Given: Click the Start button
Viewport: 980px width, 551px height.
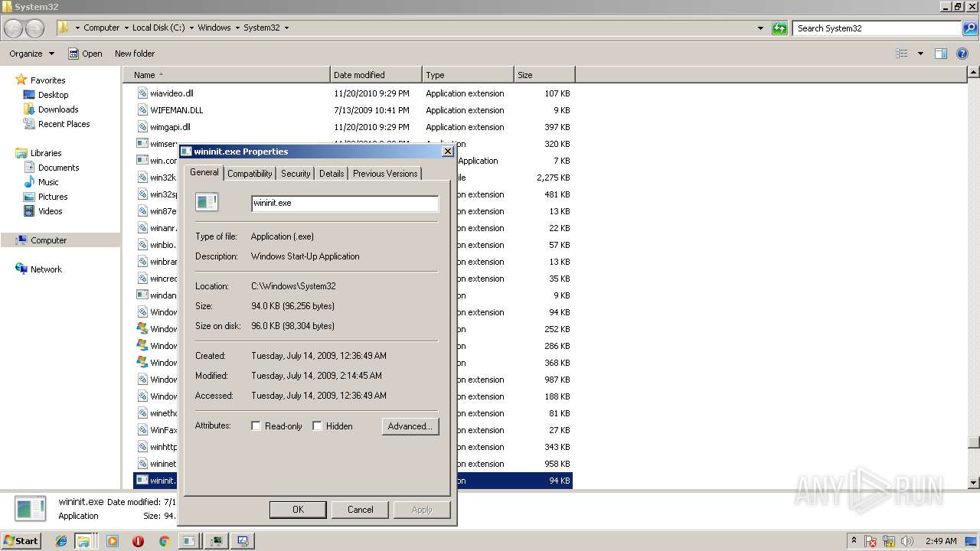Looking at the screenshot, I should [x=21, y=541].
